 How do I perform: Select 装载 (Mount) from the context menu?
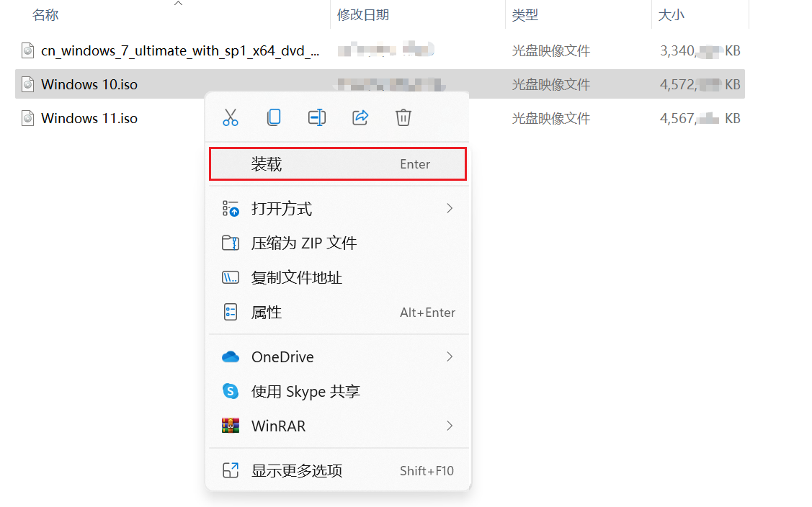(x=338, y=164)
